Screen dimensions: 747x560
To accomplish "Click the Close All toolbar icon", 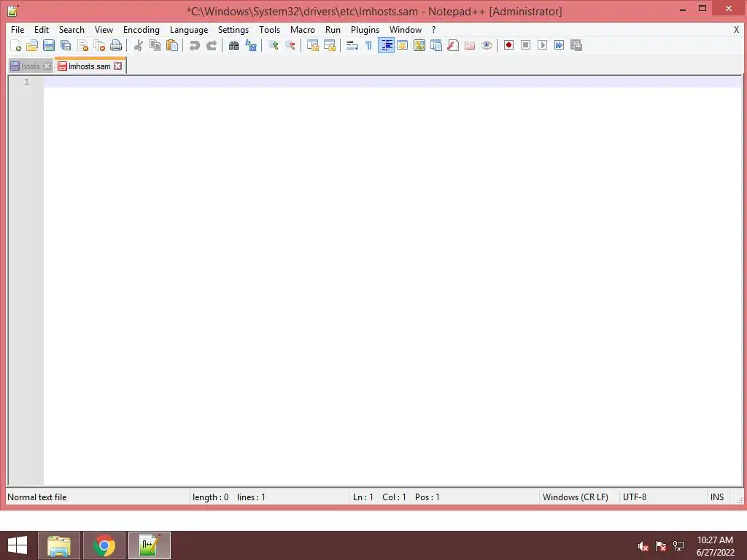I will [x=99, y=45].
